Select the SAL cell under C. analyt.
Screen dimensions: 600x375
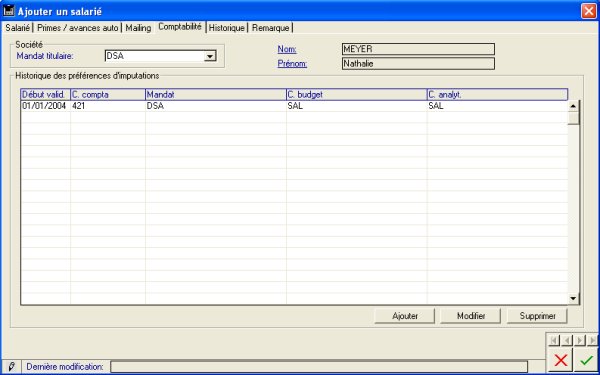497,106
